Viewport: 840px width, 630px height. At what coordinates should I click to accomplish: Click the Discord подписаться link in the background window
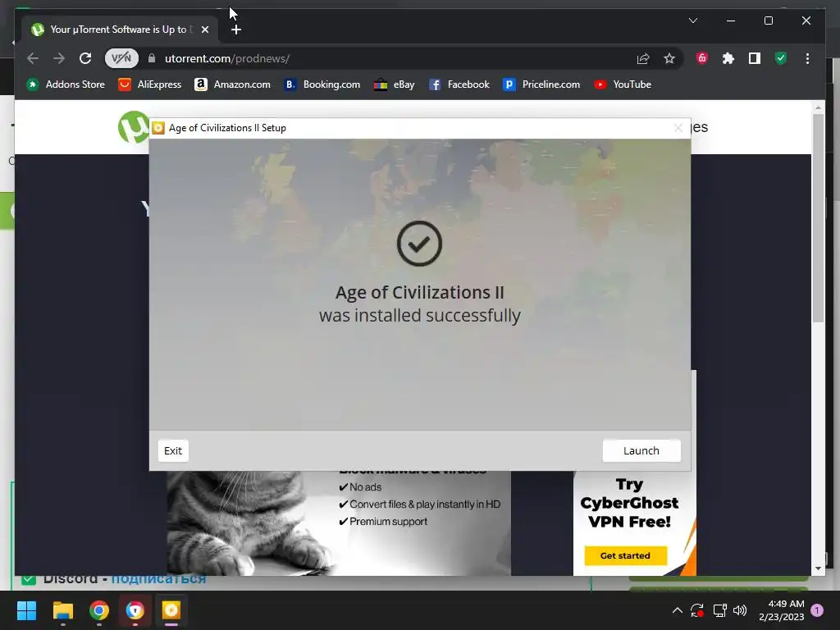tap(158, 579)
